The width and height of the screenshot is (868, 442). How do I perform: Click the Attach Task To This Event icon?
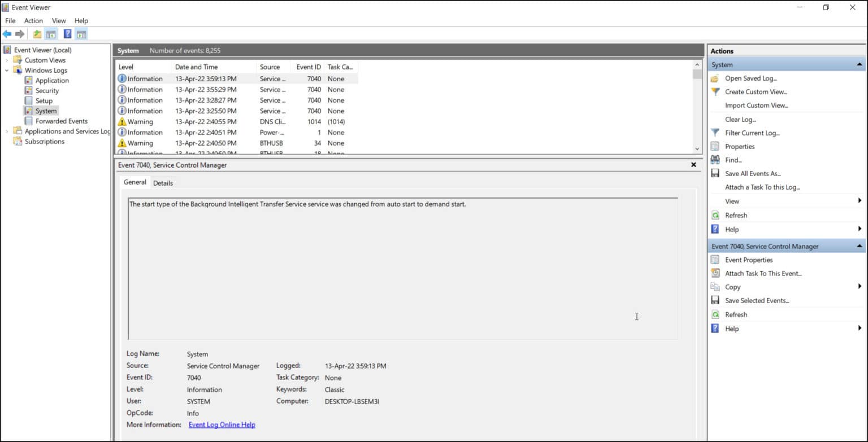714,273
